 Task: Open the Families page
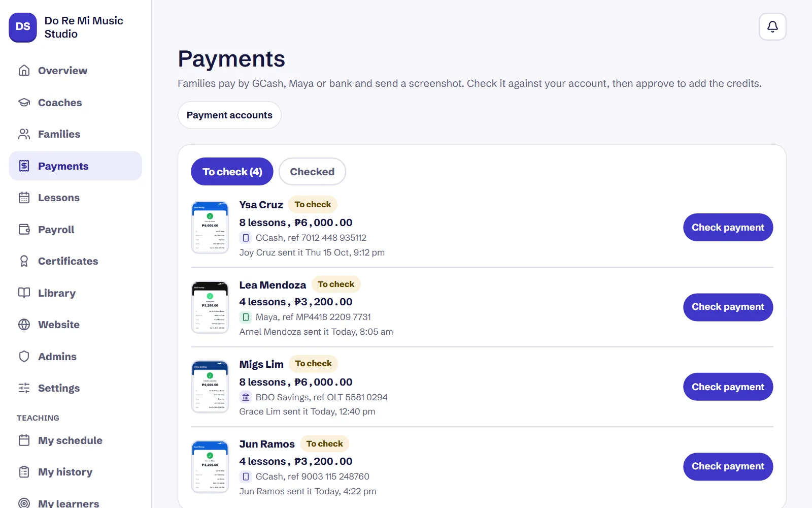pyautogui.click(x=76, y=134)
